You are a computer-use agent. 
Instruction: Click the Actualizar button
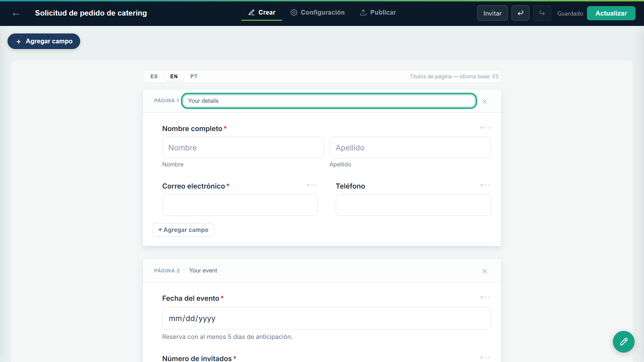click(x=611, y=13)
